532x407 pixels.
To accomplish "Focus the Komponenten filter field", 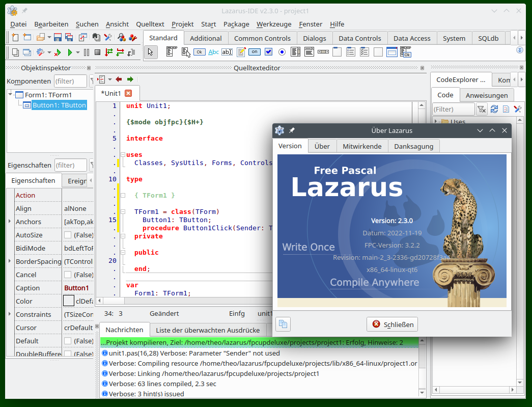I will (x=71, y=81).
